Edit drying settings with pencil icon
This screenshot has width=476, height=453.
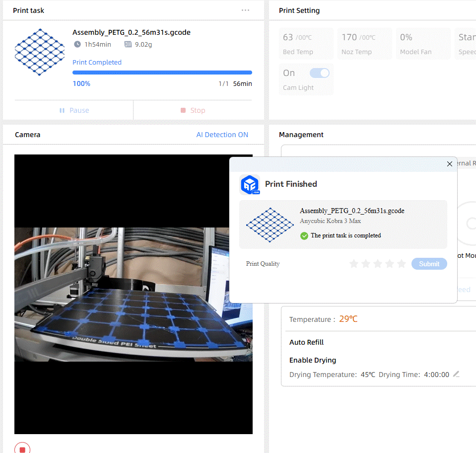click(x=456, y=374)
